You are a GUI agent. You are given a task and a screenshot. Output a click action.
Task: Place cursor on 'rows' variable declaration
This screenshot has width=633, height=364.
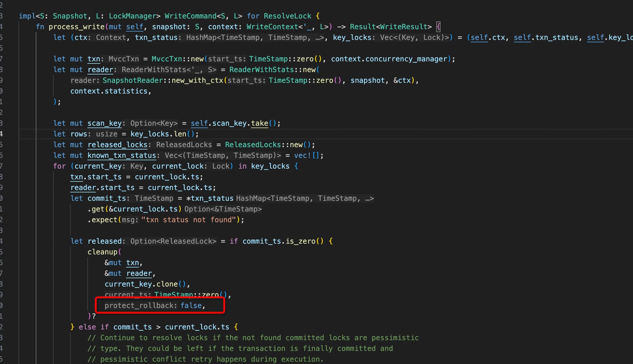(x=78, y=134)
